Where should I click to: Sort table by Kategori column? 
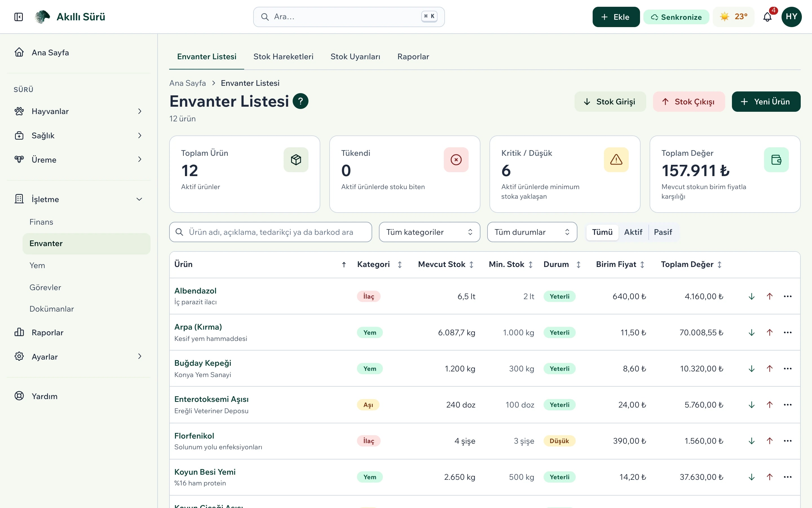click(379, 264)
